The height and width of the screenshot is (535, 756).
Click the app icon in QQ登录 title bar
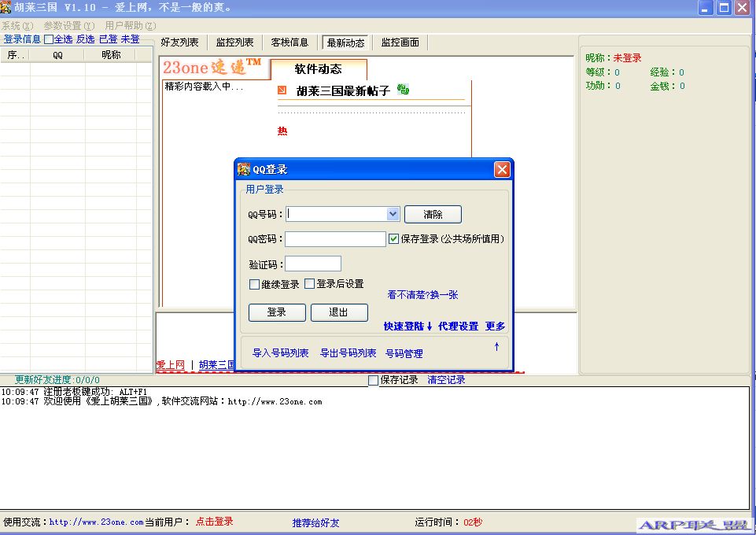pyautogui.click(x=244, y=169)
